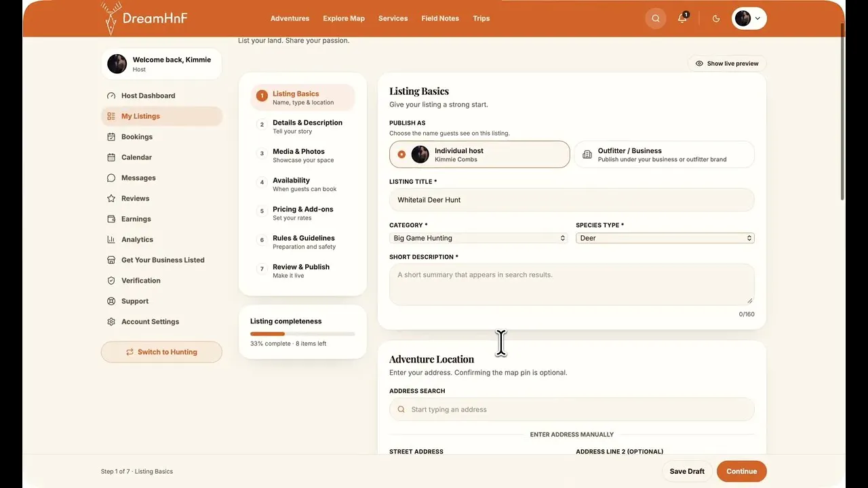Viewport: 868px width, 488px height.
Task: Go to step 3 Media & Photos
Action: pos(303,156)
